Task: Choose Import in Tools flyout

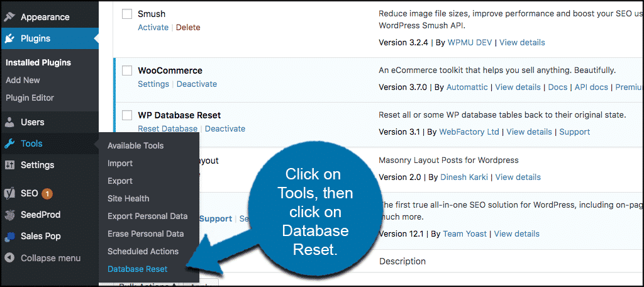Action: (x=120, y=163)
